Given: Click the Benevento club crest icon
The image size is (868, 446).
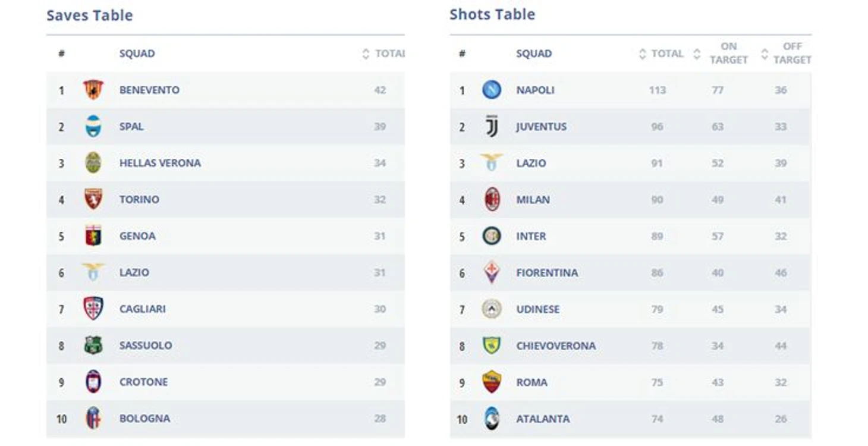Looking at the screenshot, I should coord(93,90).
